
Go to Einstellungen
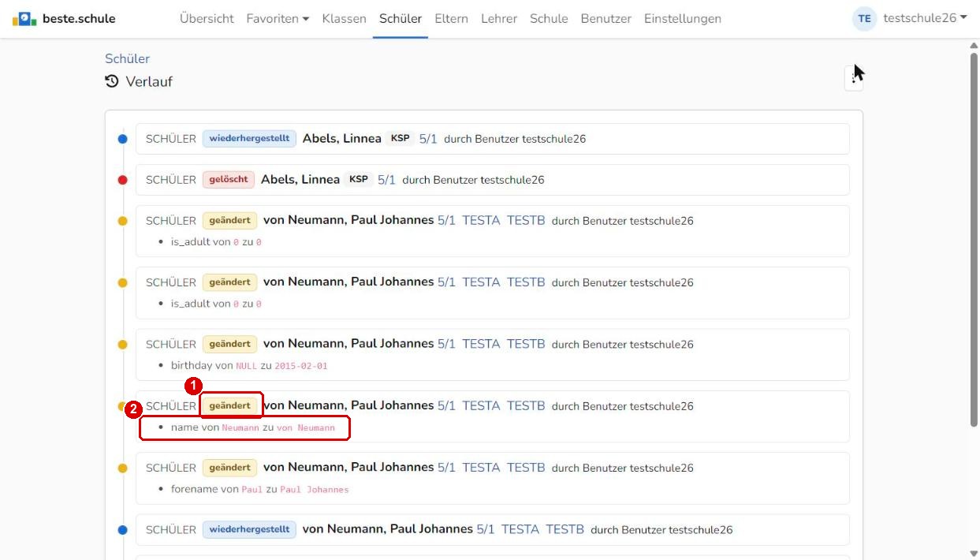[x=683, y=18]
